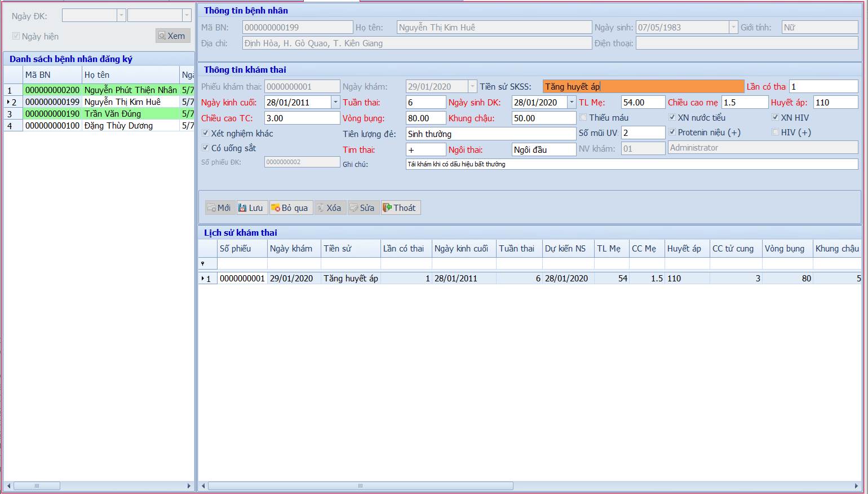The image size is (868, 494).
Task: Uncheck XN nước tiểu checkbox
Action: pyautogui.click(x=672, y=117)
